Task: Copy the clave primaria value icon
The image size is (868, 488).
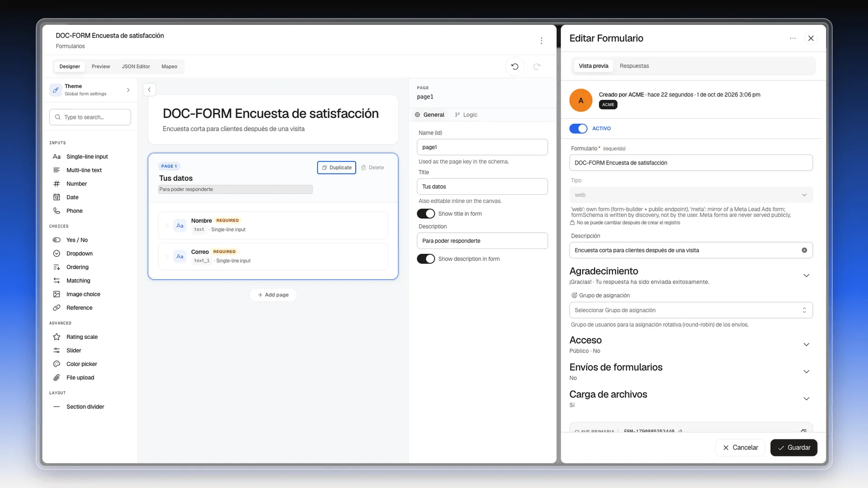Action: click(x=803, y=431)
